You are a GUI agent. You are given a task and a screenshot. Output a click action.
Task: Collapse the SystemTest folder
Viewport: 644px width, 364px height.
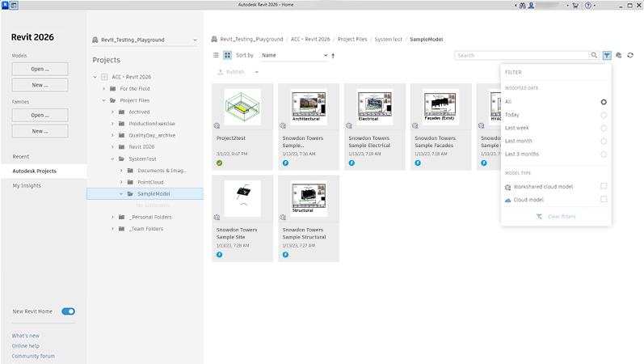(112, 159)
